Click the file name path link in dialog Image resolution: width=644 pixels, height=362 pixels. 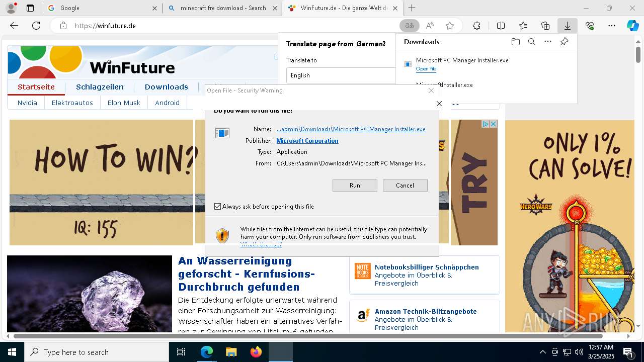pyautogui.click(x=351, y=129)
